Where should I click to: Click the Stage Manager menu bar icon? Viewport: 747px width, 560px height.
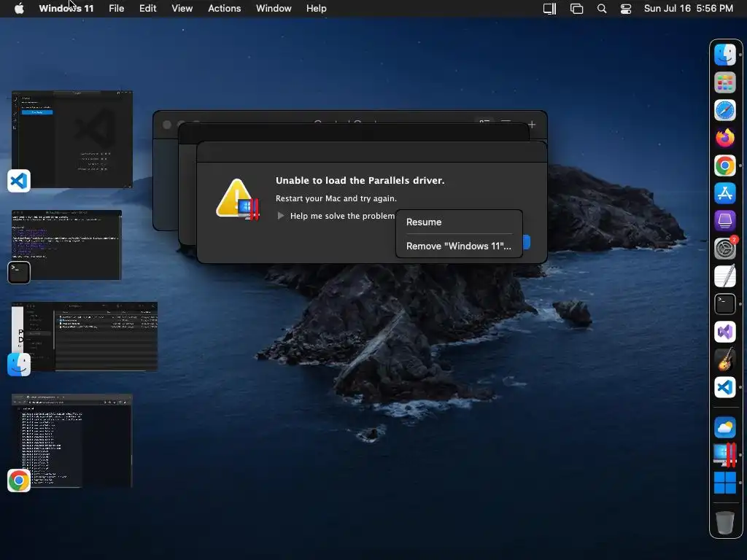point(576,9)
